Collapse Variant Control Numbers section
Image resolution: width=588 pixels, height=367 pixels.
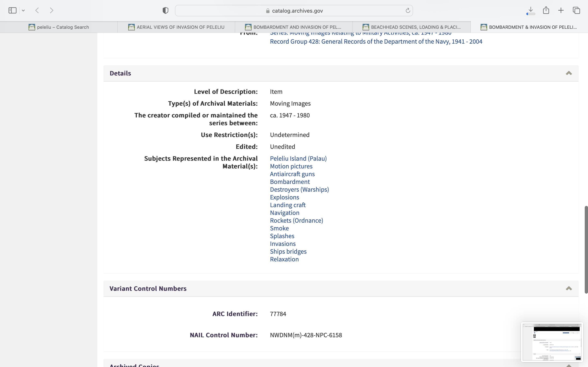569,288
